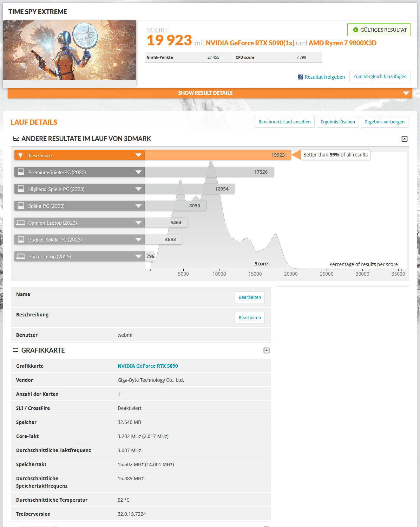The width and height of the screenshot is (420, 527).
Task: Click the graphics card icon beside Grafikkarte heading
Action: click(16, 351)
